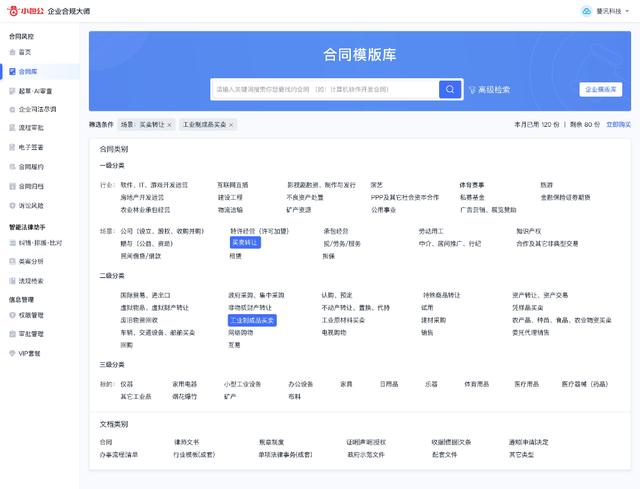
Task: Select third-level subject 其它工业品
Action: [136, 396]
